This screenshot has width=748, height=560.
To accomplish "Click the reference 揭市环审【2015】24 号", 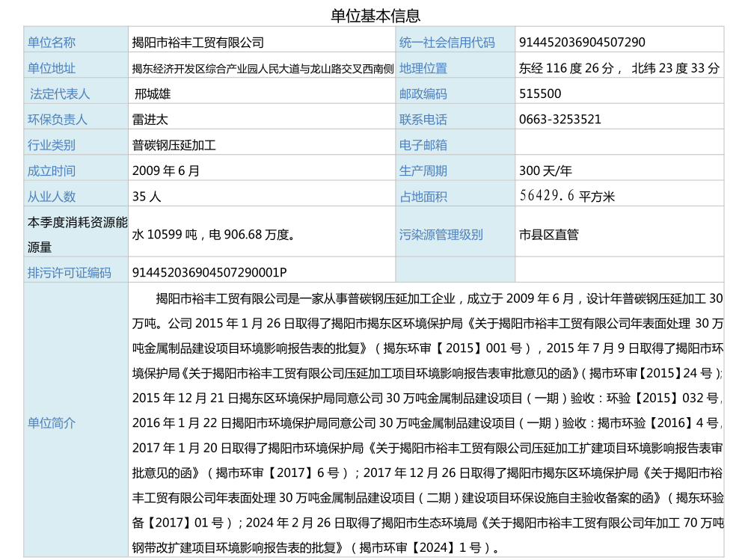I will (x=651, y=373).
